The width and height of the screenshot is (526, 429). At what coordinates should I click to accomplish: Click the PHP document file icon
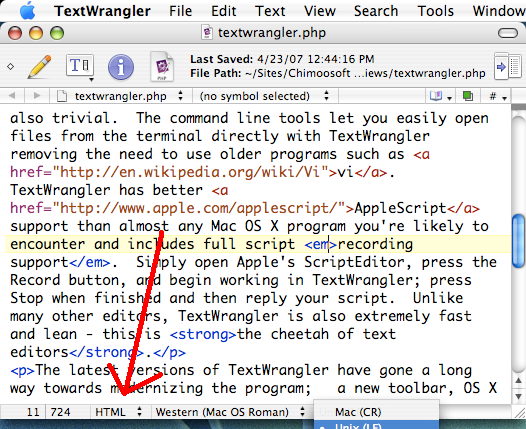162,66
